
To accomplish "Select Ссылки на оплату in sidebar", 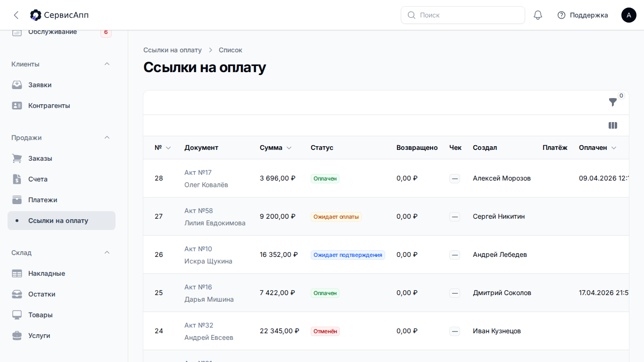I will [61, 221].
